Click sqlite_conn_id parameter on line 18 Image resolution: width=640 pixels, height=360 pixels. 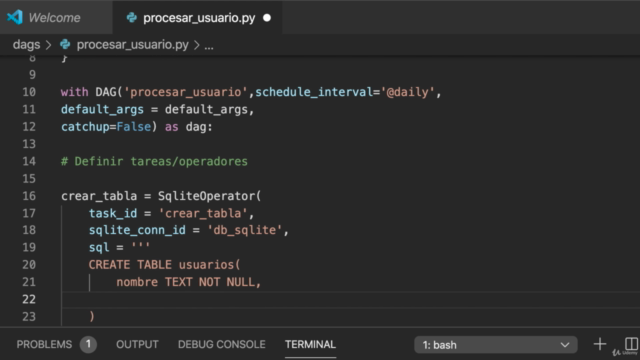[137, 230]
